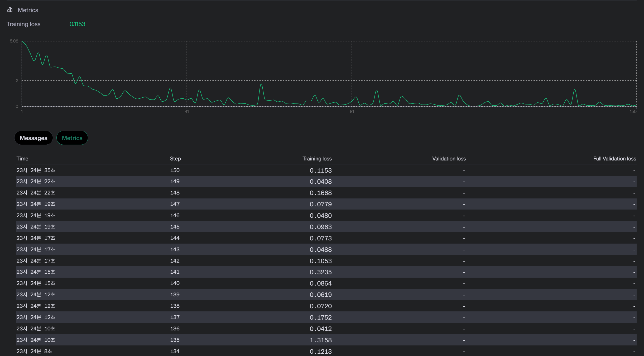The image size is (644, 356).
Task: Click the Time column header
Action: [x=22, y=159]
